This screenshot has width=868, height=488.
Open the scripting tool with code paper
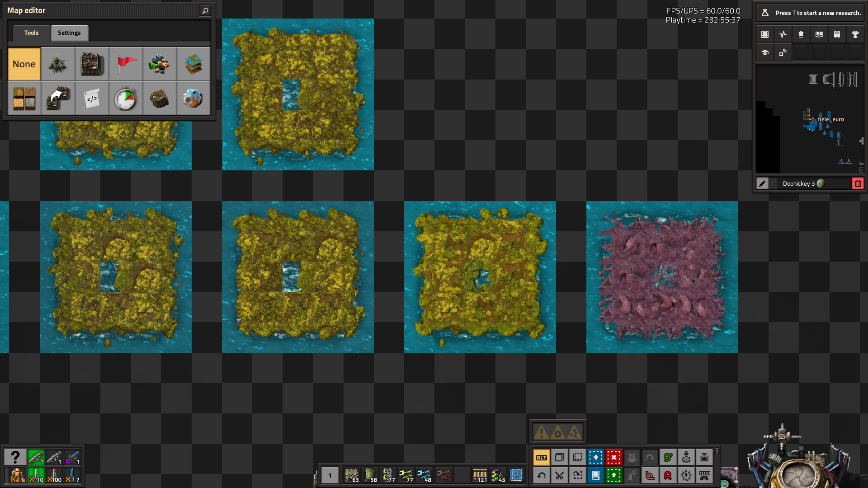coord(92,98)
